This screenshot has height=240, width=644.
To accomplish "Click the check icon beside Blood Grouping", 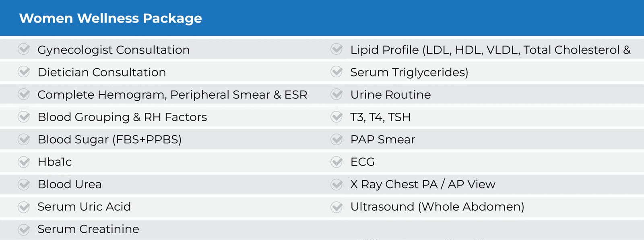I will click(24, 117).
